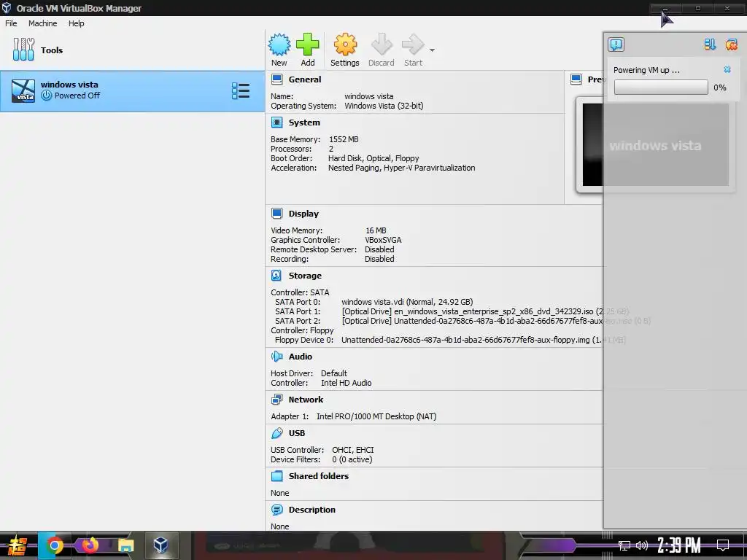Click the Start menu icon on taskbar
This screenshot has width=747, height=560.
click(18, 545)
